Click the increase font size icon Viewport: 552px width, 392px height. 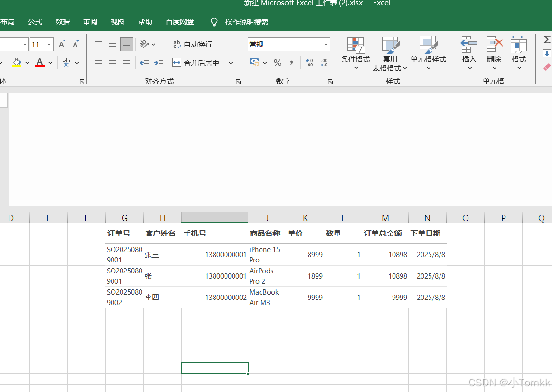[x=62, y=44]
